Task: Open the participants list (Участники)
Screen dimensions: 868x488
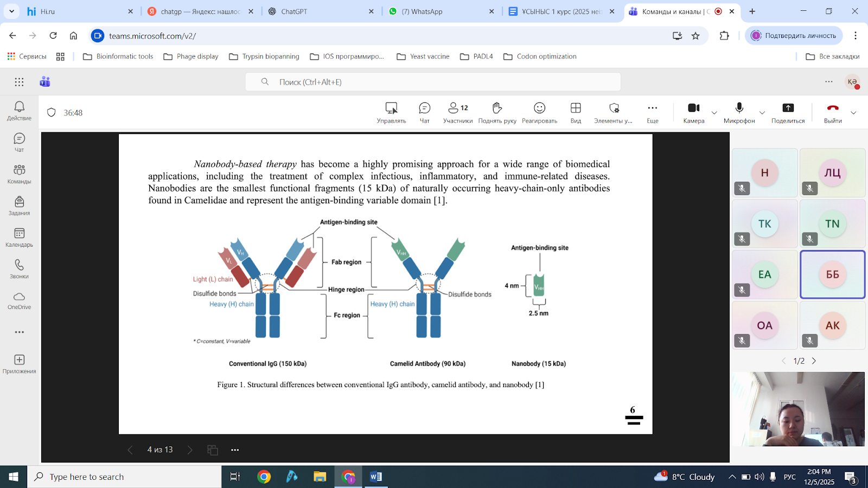Action: coord(457,112)
